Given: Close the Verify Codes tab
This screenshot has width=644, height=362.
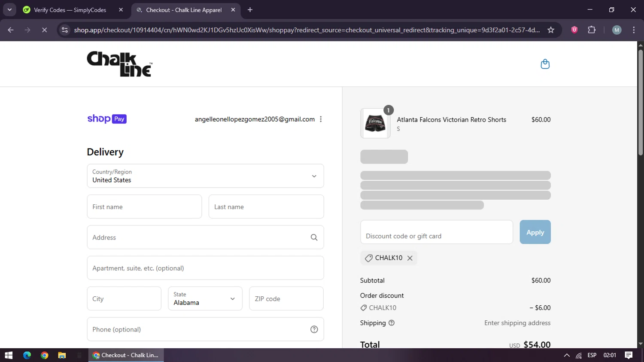Looking at the screenshot, I should [121, 10].
